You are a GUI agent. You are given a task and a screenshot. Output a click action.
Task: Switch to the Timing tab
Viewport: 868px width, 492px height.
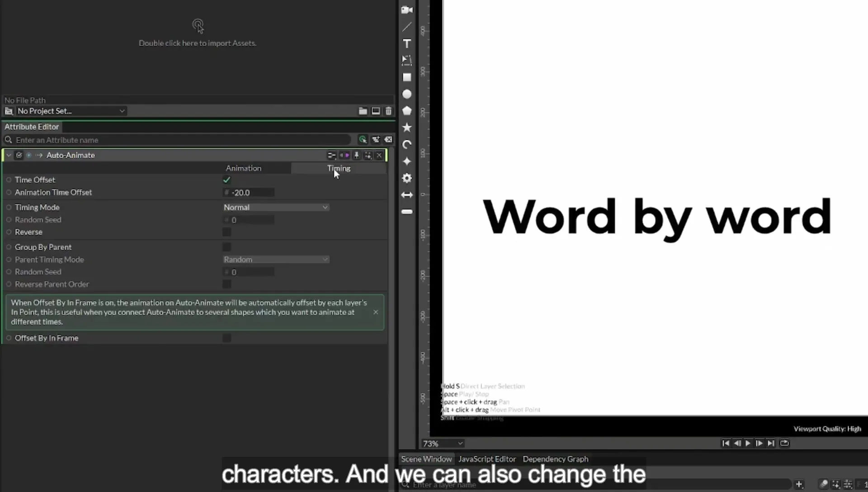coord(339,168)
